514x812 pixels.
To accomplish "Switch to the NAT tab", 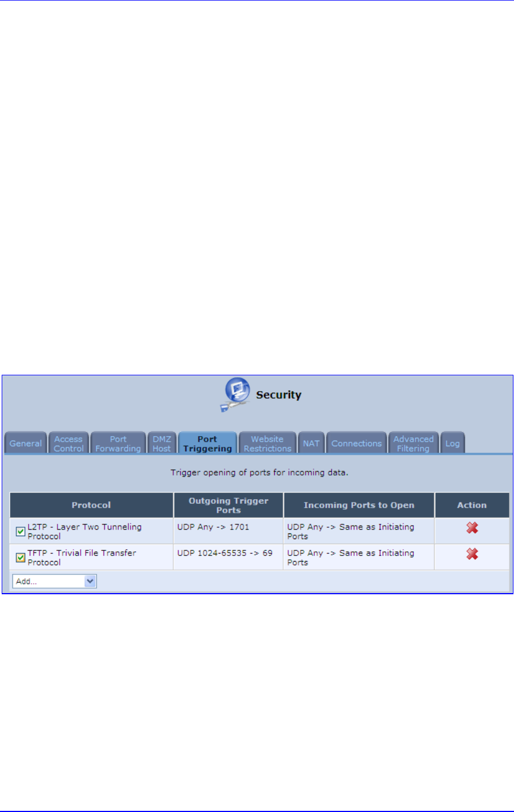I will click(x=311, y=443).
